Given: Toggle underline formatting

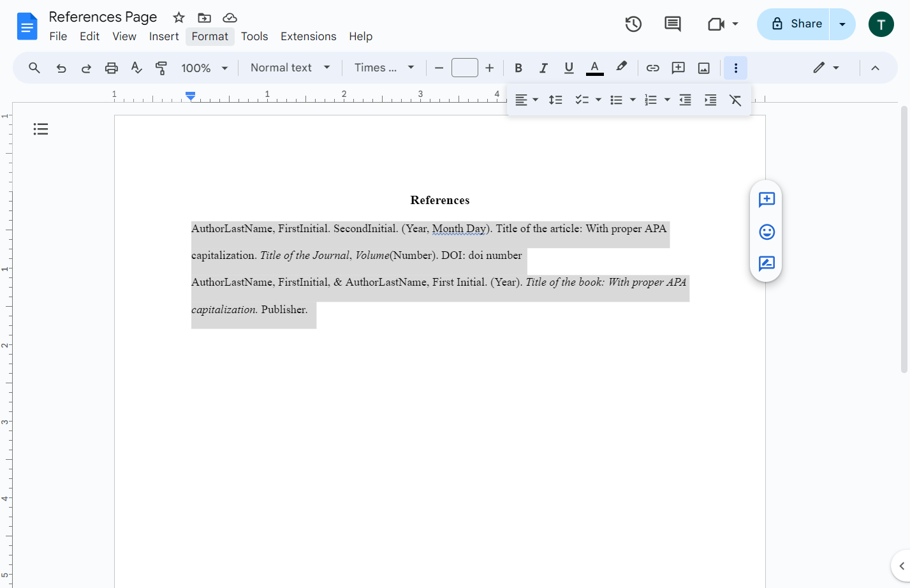Looking at the screenshot, I should point(569,68).
